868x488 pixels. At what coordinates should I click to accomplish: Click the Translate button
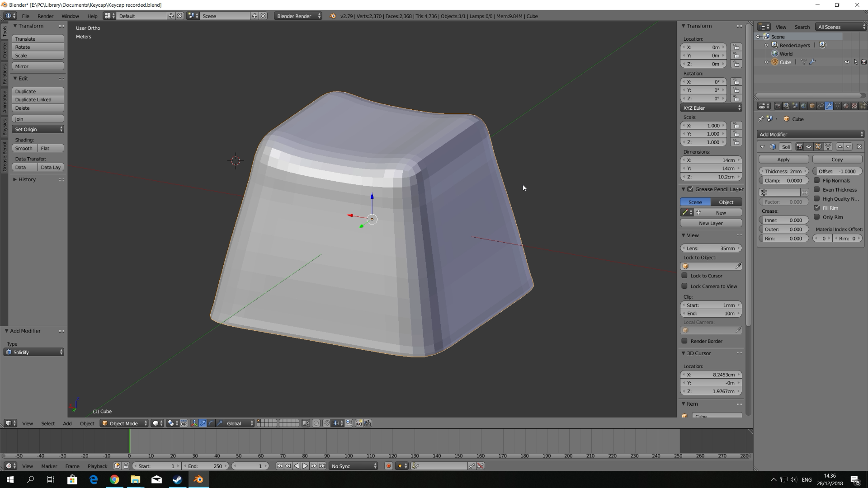[x=38, y=39]
